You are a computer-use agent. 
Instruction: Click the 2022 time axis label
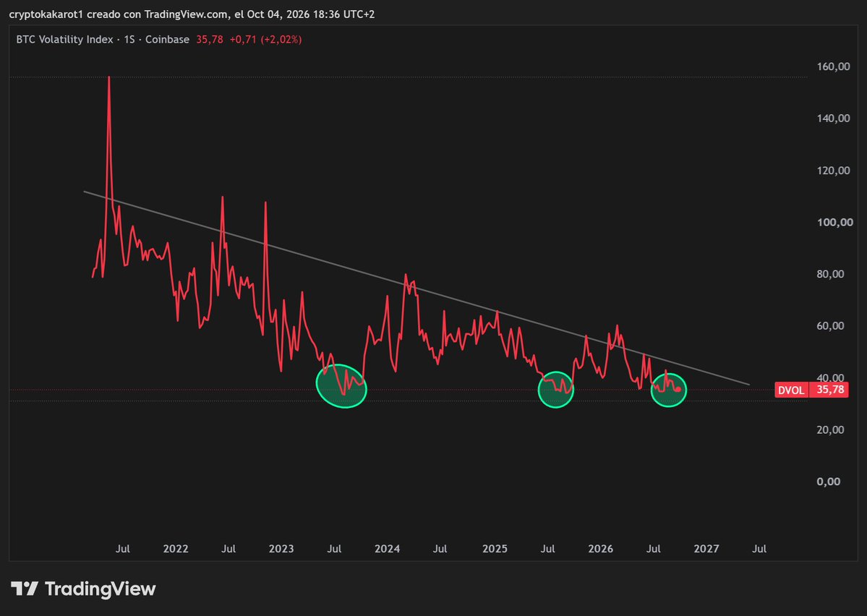click(176, 549)
